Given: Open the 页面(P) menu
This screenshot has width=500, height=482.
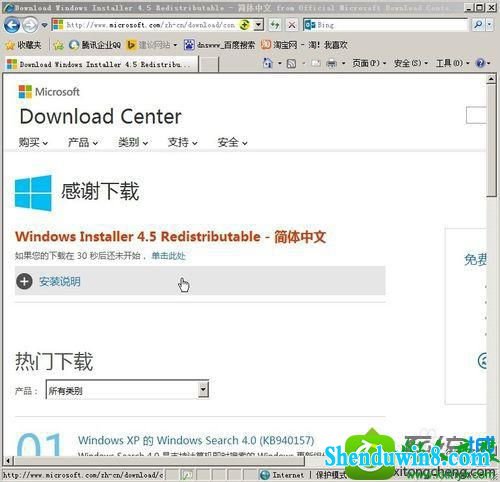Looking at the screenshot, I should 369,63.
